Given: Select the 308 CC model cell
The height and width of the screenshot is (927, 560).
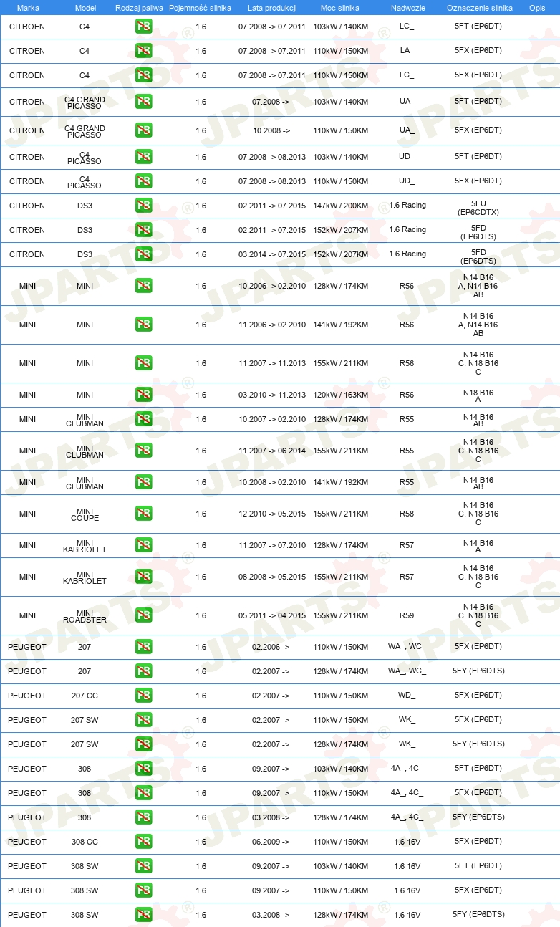Looking at the screenshot, I should [85, 842].
